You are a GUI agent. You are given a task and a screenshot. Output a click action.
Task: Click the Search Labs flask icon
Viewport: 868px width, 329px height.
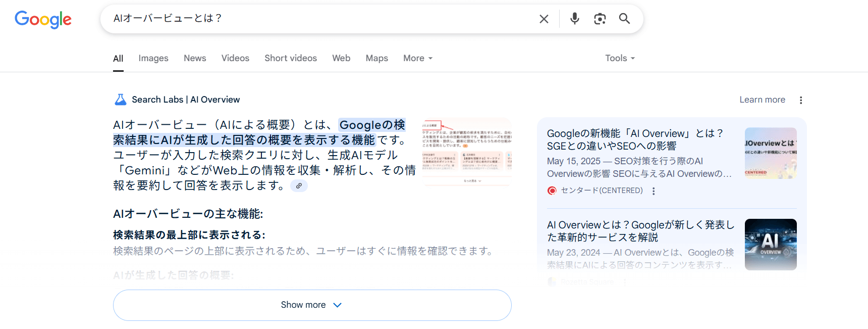121,100
